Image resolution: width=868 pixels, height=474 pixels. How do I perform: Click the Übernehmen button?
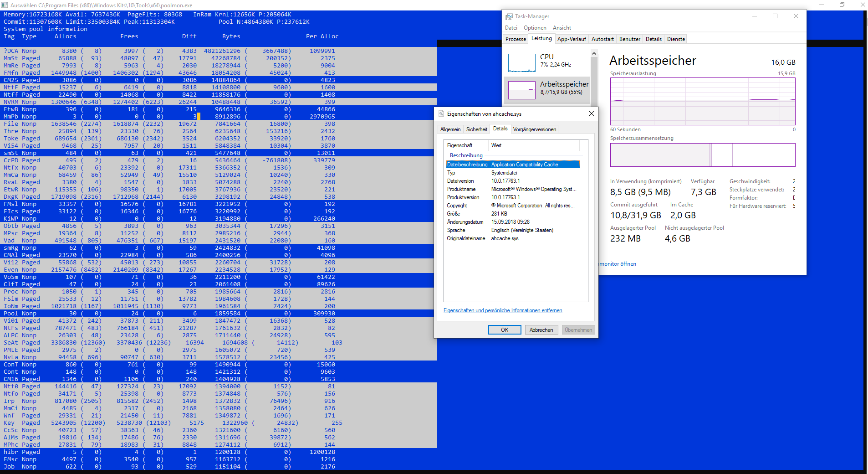[x=578, y=330]
